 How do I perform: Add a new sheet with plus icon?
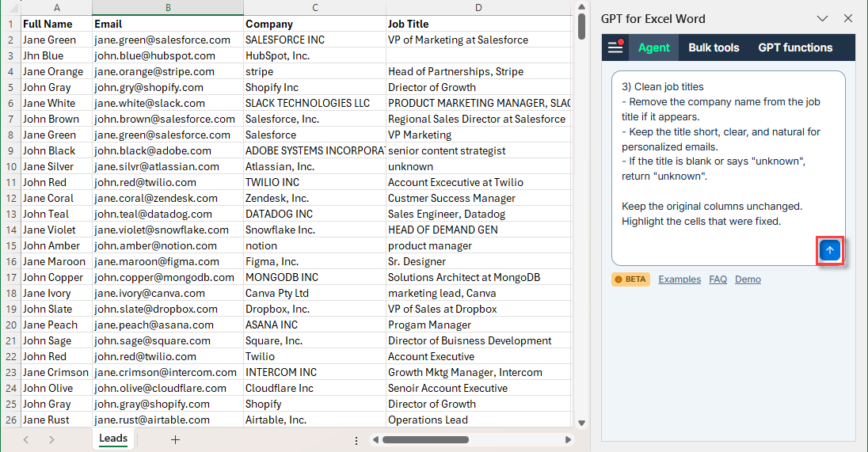(x=176, y=440)
